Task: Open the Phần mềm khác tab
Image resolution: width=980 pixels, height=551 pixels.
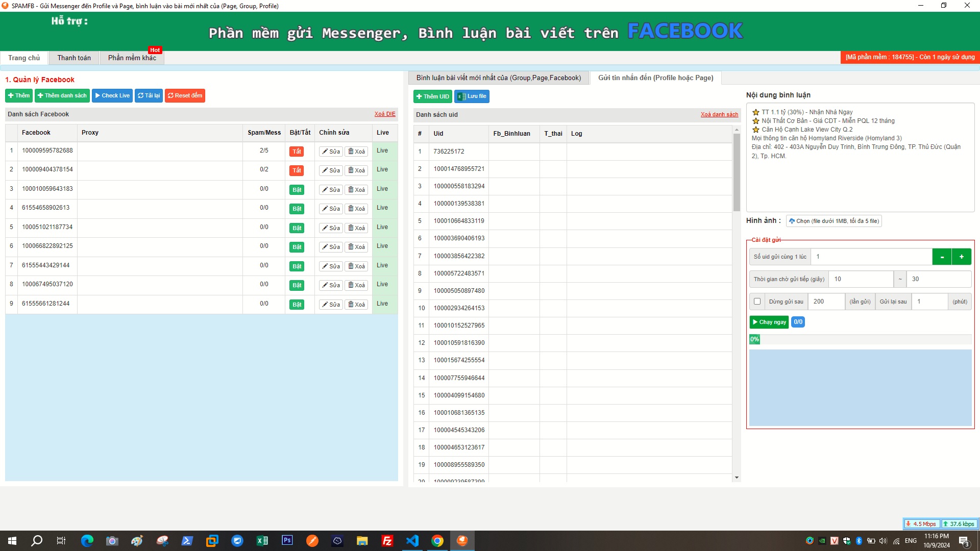Action: click(132, 58)
